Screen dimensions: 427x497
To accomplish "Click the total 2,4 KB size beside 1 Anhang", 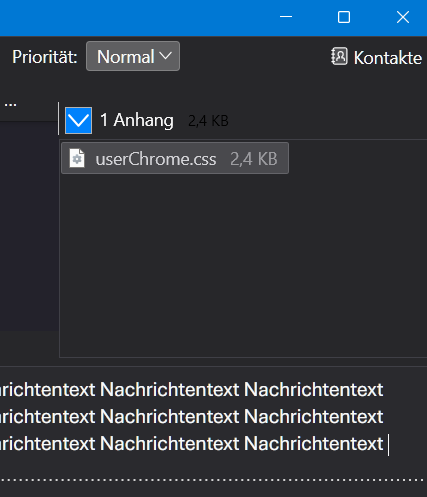I will point(208,121).
